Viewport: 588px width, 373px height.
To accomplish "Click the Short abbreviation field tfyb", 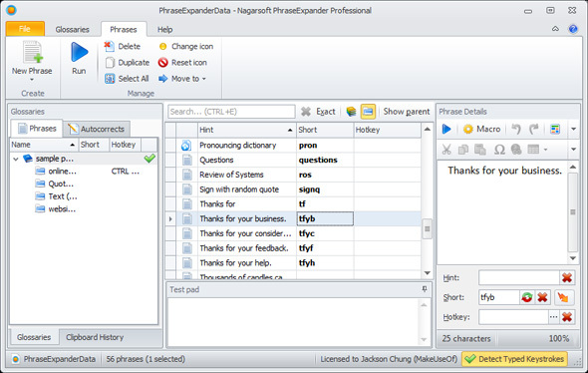I will tap(498, 297).
